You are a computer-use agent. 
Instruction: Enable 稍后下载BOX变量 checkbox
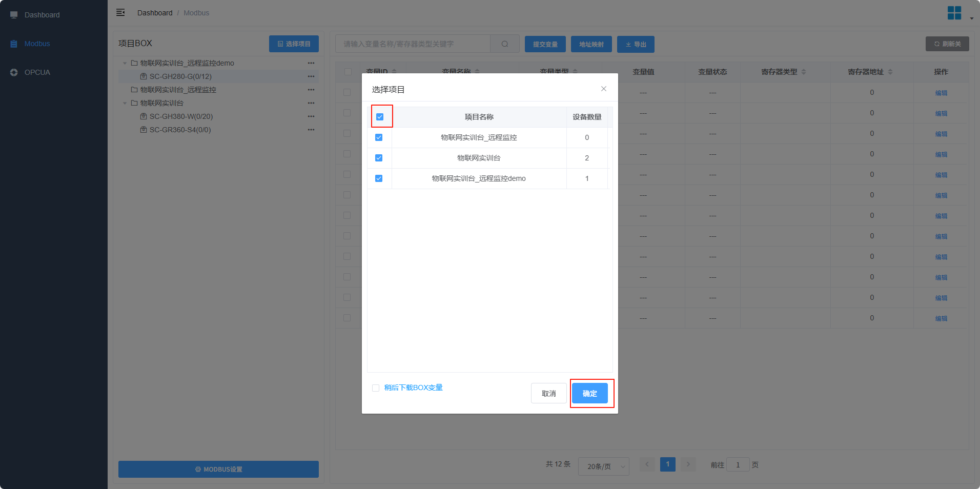376,388
